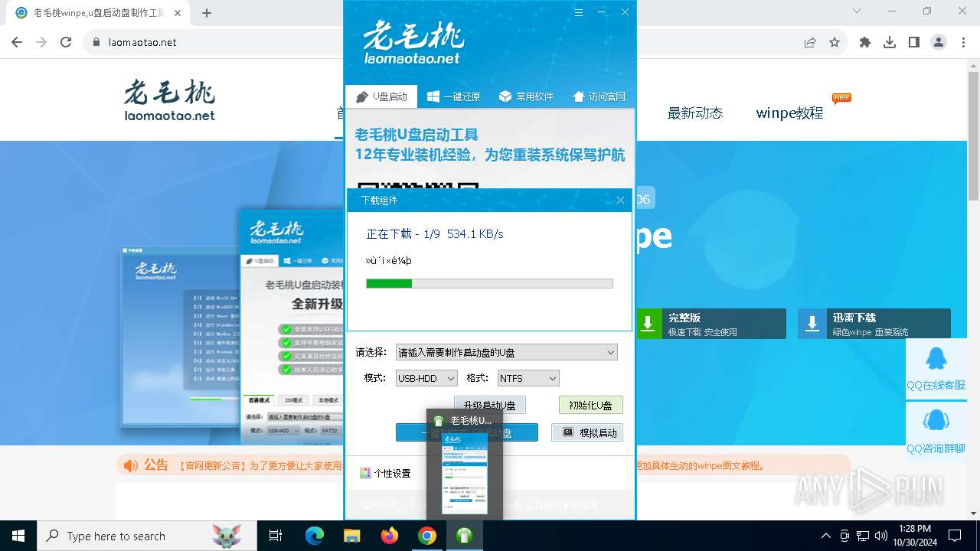Open a new Chrome tab

206,12
